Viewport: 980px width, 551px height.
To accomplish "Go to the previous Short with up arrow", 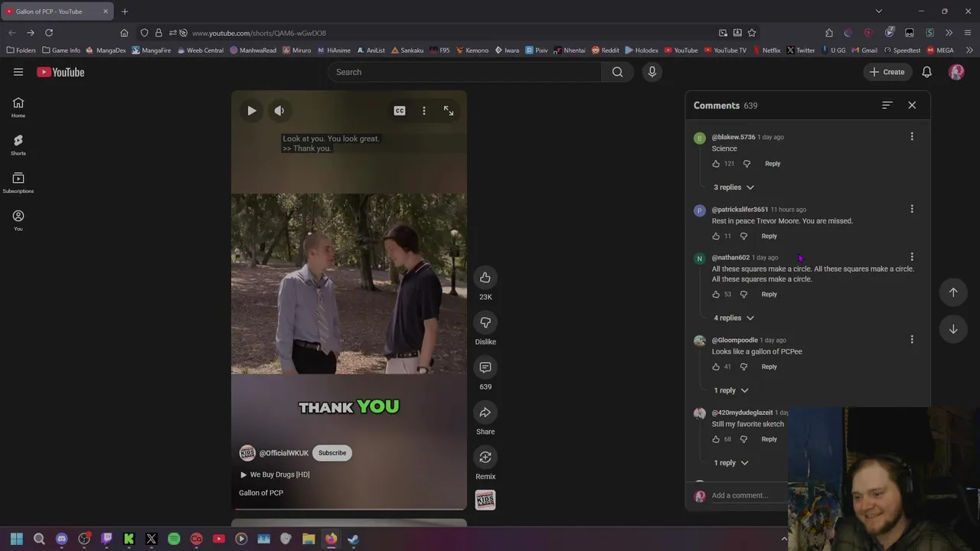I will tap(953, 292).
